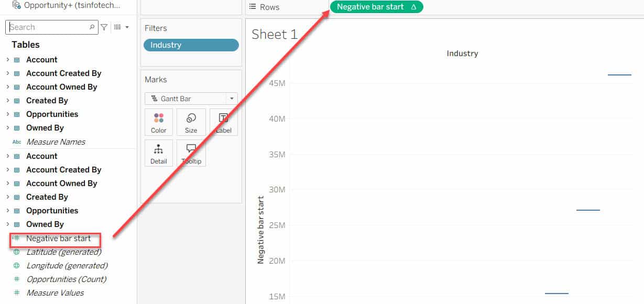Screen dimensions: 644x304
Task: Click the Sheet 1 title
Action: [275, 35]
